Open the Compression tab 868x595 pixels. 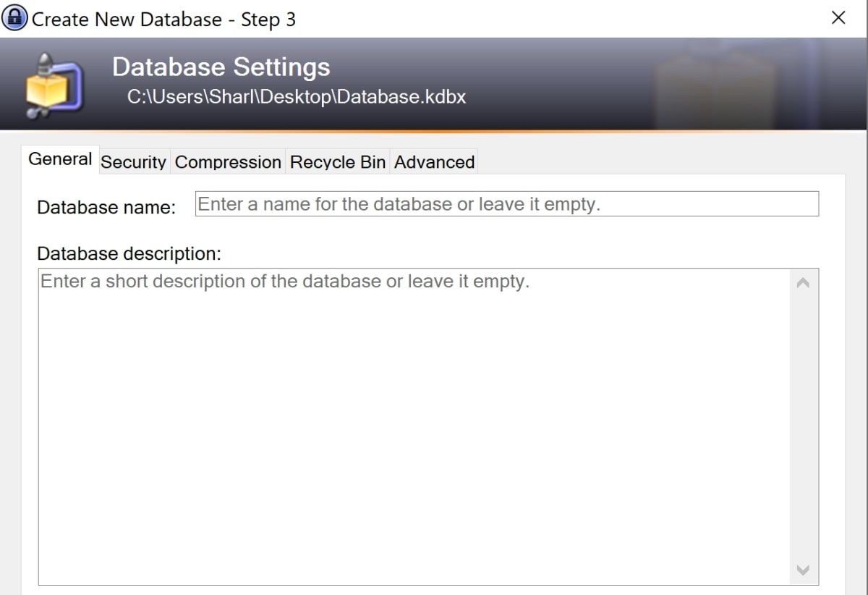(228, 161)
